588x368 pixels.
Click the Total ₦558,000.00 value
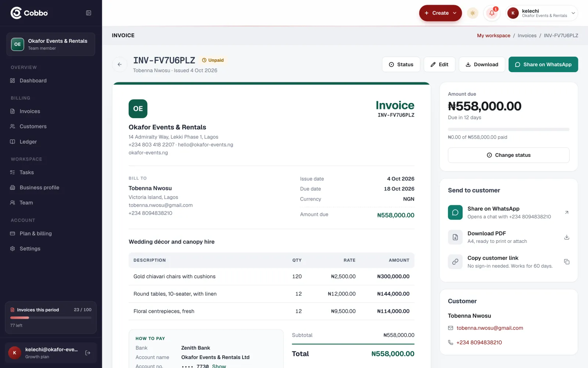(393, 354)
